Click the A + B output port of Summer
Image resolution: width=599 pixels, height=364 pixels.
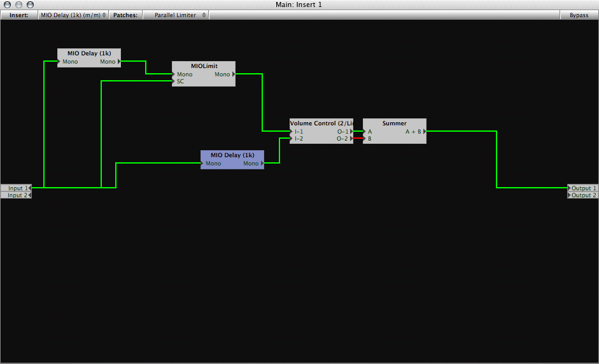[x=415, y=131]
